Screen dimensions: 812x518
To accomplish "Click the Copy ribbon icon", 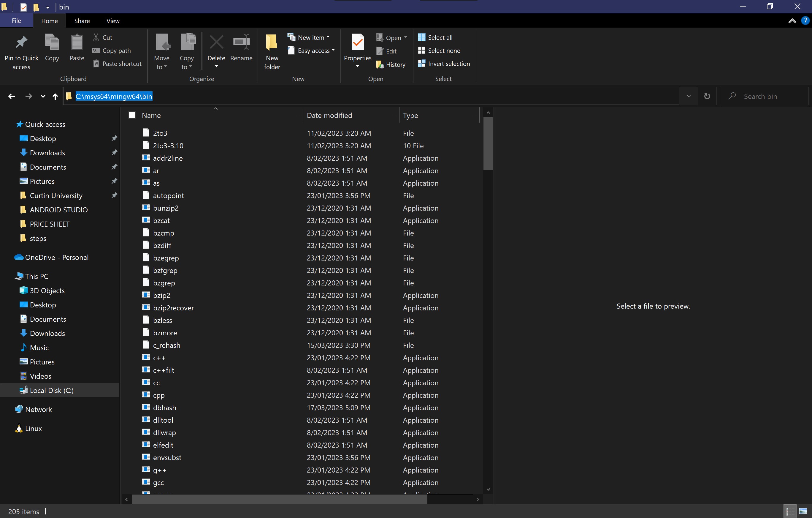I will click(52, 42).
